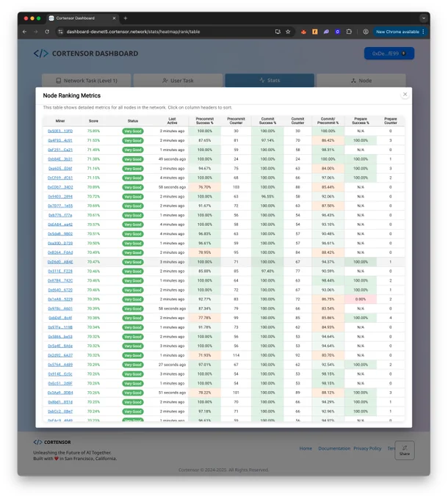448x499 pixels.
Task: Open the miner link with score 75.89%
Action: 60,131
